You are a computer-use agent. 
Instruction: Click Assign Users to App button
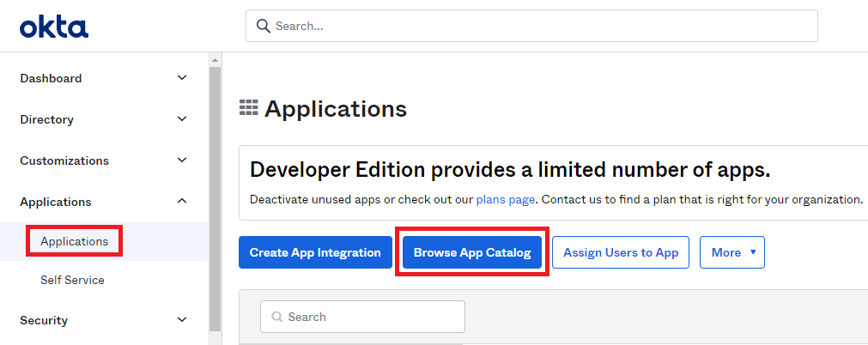coord(621,252)
